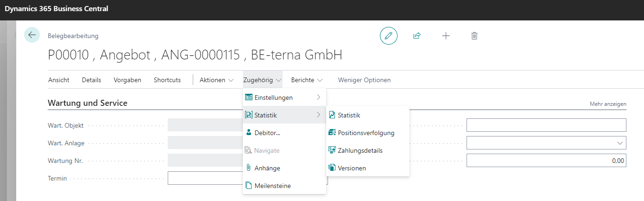Click the share icon
The width and height of the screenshot is (644, 201).
tap(417, 36)
